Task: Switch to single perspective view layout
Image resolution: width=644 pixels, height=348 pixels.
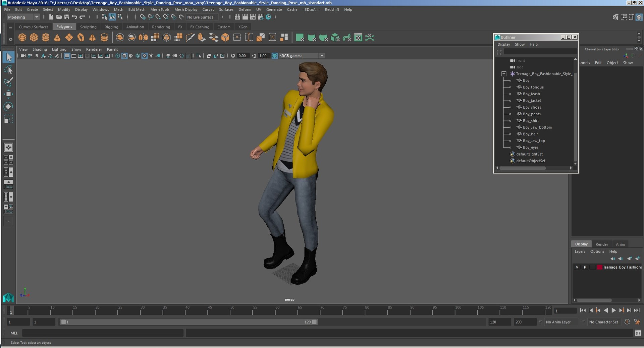Action: pos(8,147)
